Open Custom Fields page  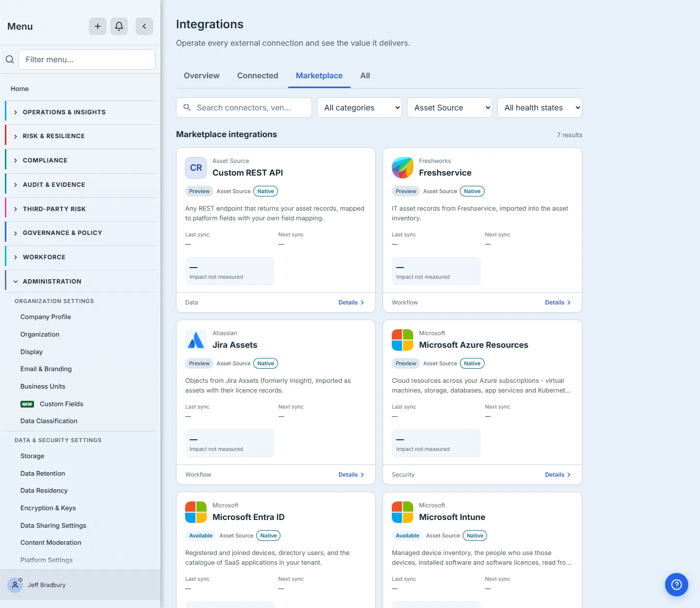(62, 404)
